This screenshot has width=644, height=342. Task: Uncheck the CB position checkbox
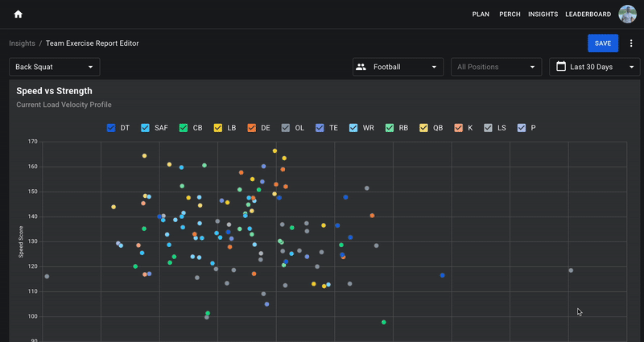(x=184, y=128)
